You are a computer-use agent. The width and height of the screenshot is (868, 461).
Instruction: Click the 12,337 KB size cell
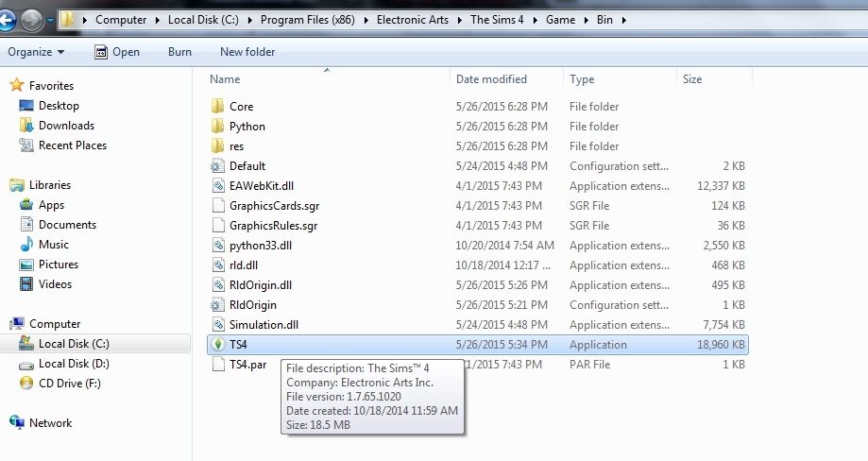[x=721, y=186]
